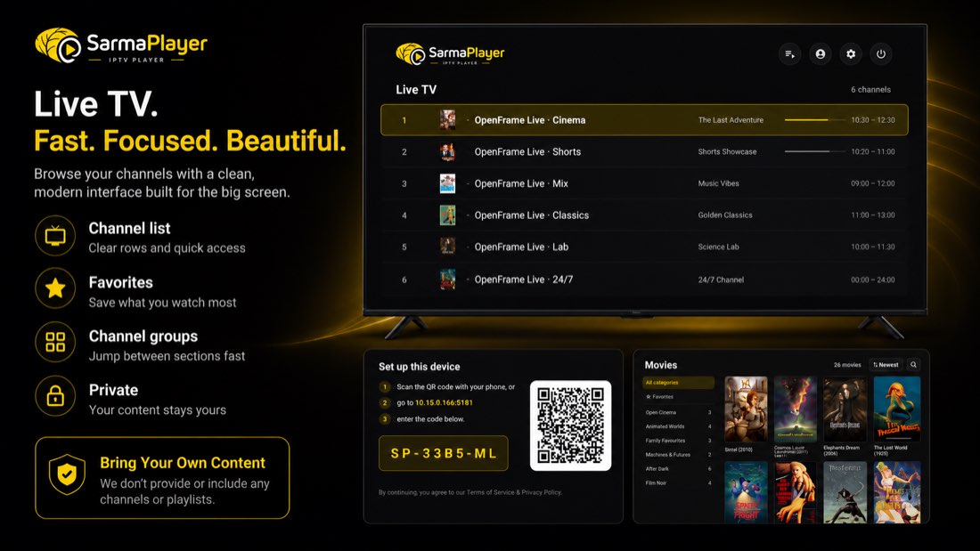980x551 pixels.
Task: Click the OpenFrame Live · Shorts channel logo
Action: [447, 152]
